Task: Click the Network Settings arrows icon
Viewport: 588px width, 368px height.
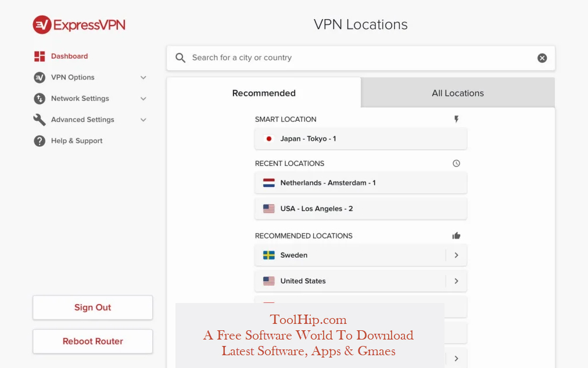Action: [x=40, y=99]
